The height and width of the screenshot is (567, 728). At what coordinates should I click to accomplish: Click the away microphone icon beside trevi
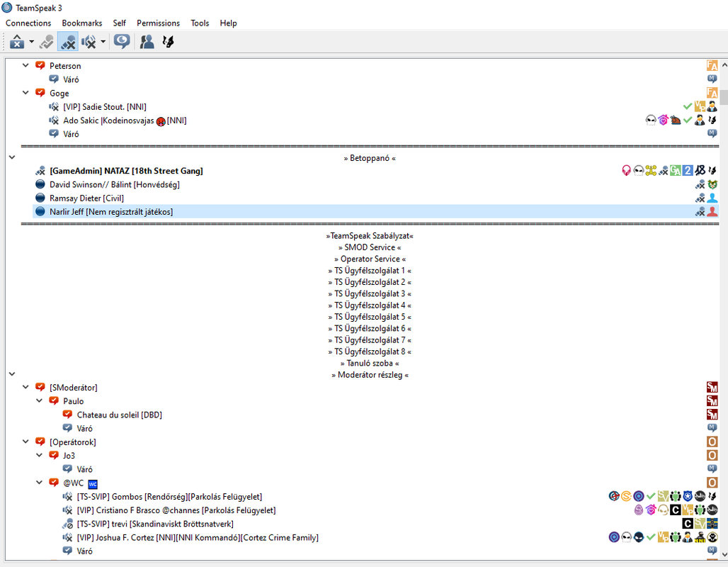click(x=67, y=524)
